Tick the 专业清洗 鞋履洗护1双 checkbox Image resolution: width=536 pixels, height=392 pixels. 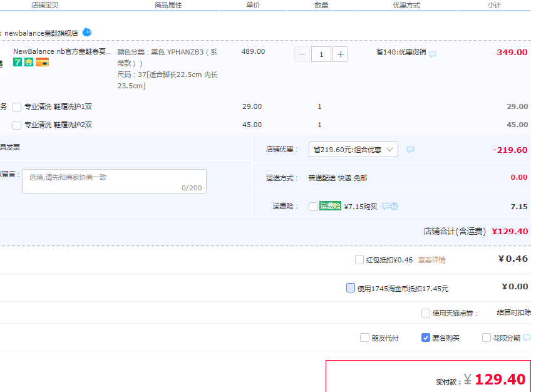tap(17, 107)
